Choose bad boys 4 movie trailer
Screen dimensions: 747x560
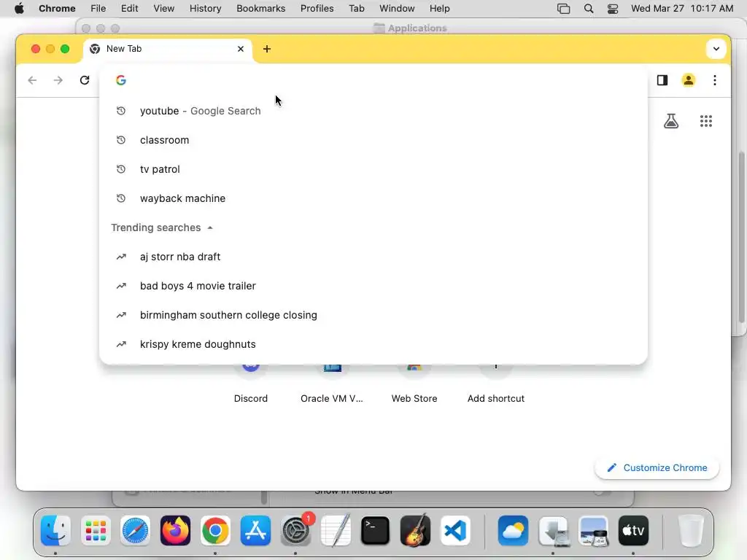tap(373, 286)
